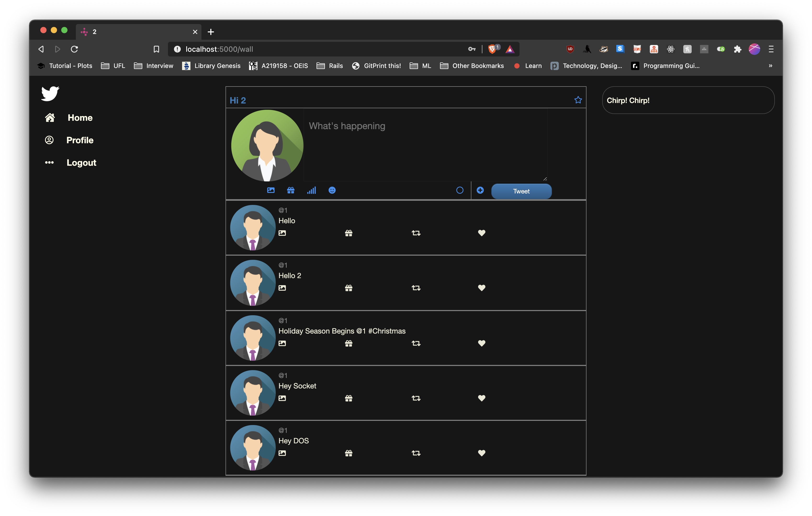Click the gift icon in tweet composer
812x516 pixels.
tap(291, 190)
